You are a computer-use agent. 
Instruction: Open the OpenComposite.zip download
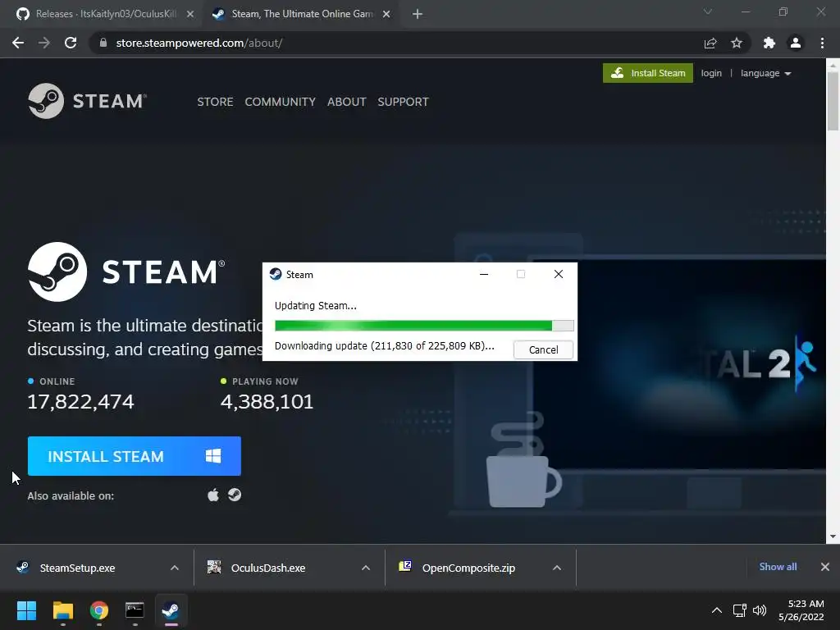[468, 568]
